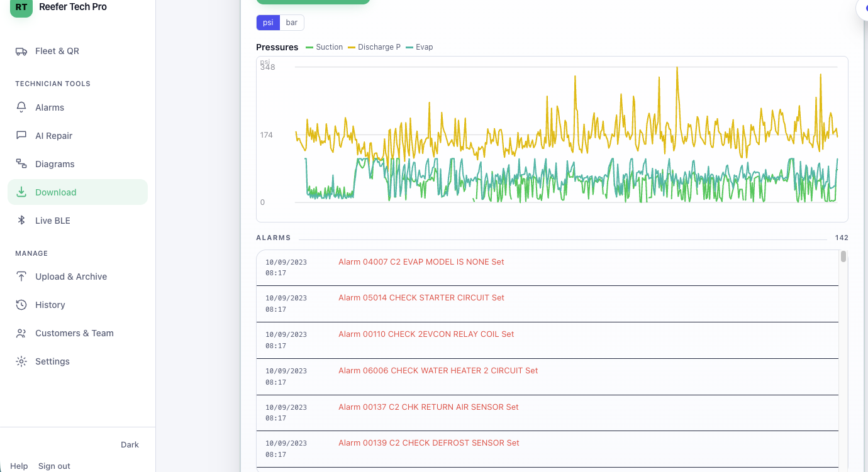This screenshot has width=868, height=472.
Task: Select alarm 00110 CHECK 2EVCON RELAY COIL
Action: pyautogui.click(x=547, y=341)
